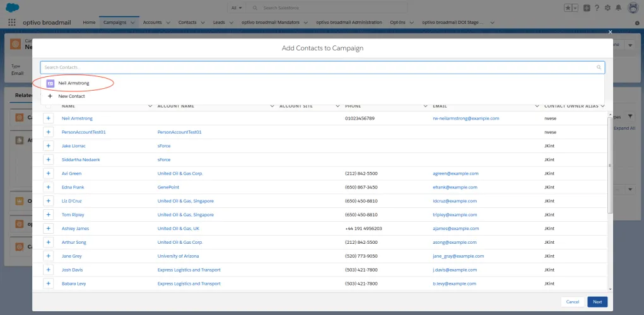Open the Help question mark icon
The width and height of the screenshot is (644, 315).
597,8
